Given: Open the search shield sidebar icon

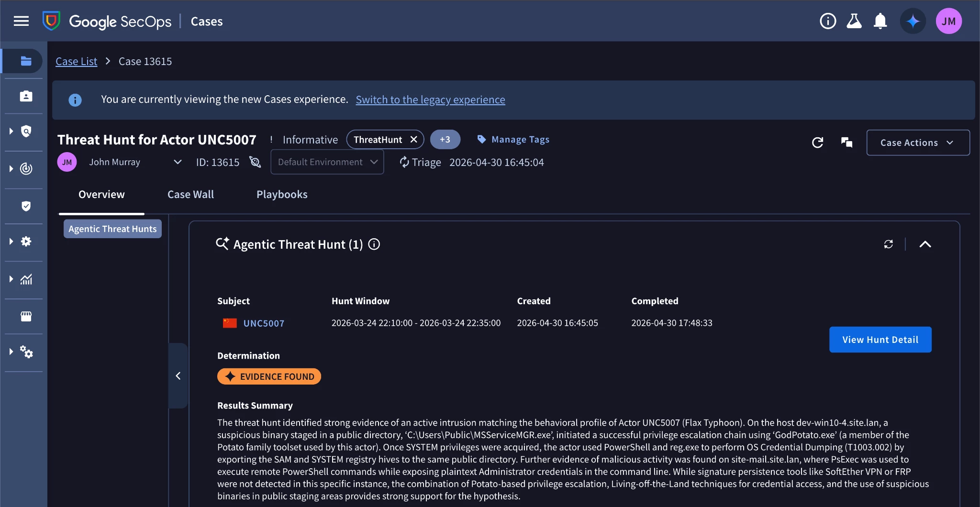Looking at the screenshot, I should (x=26, y=131).
